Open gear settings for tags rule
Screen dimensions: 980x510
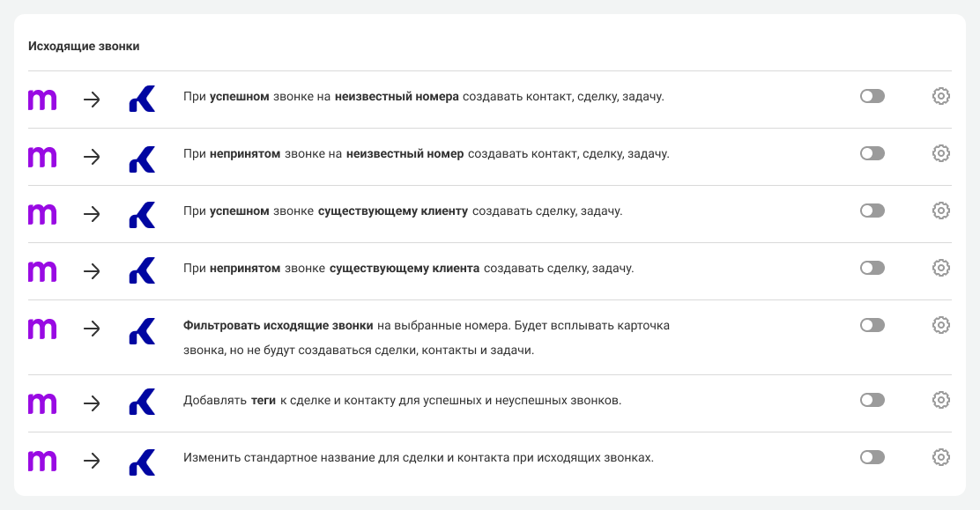click(x=940, y=400)
